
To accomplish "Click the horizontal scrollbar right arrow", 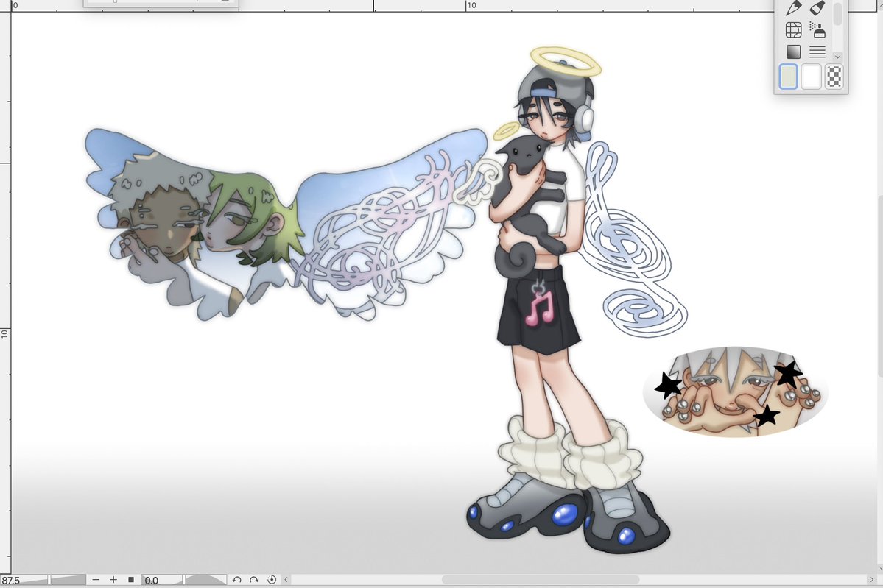I will 871,580.
